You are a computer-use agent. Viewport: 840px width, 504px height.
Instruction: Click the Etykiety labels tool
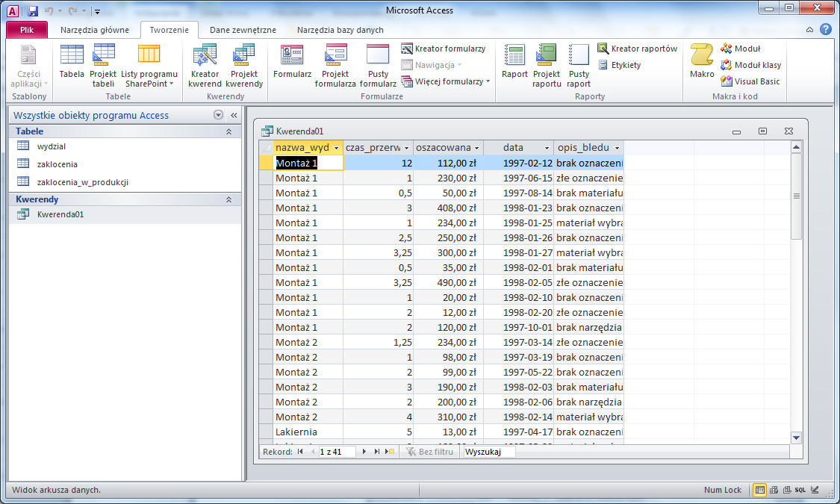(619, 65)
